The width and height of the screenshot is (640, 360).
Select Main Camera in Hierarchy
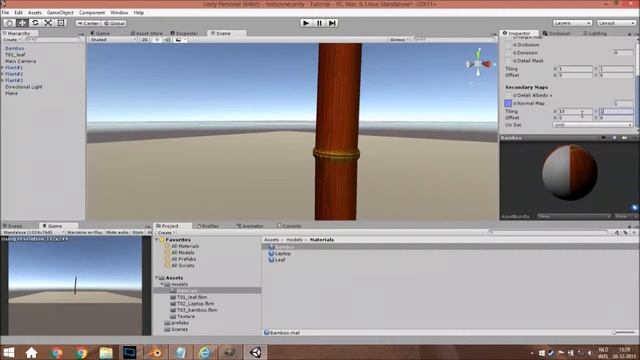tap(20, 61)
